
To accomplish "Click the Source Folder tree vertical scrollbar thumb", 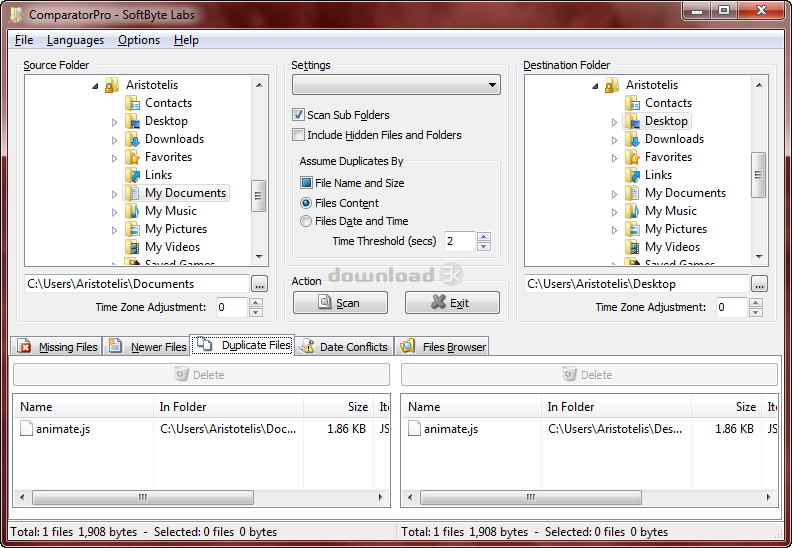I will tap(259, 196).
